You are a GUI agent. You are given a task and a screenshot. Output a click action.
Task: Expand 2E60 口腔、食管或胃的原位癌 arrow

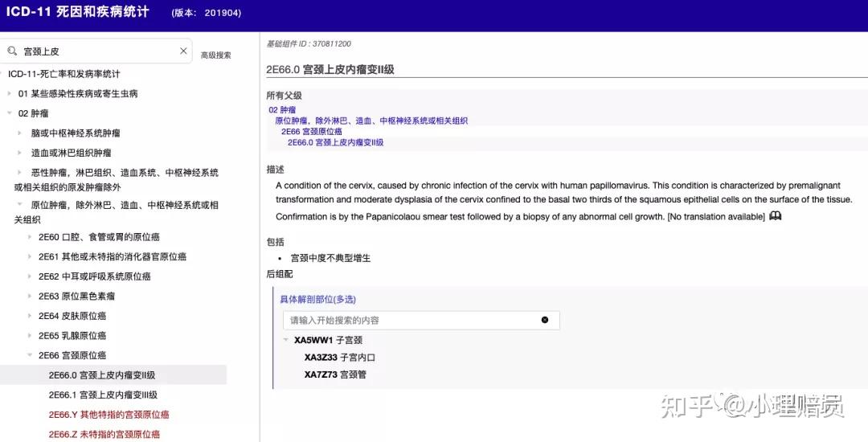click(30, 237)
